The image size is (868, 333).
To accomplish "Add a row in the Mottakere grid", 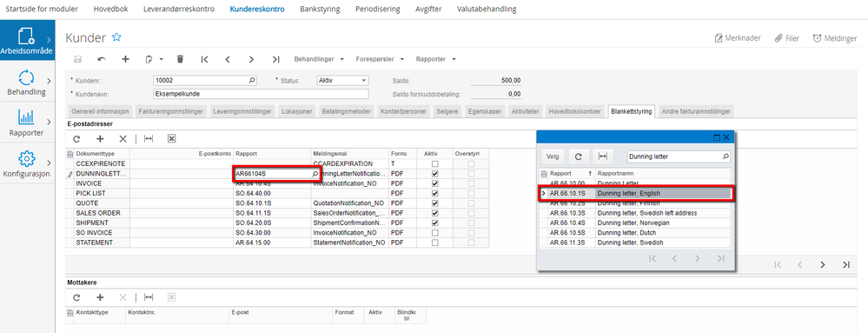I will [x=100, y=297].
